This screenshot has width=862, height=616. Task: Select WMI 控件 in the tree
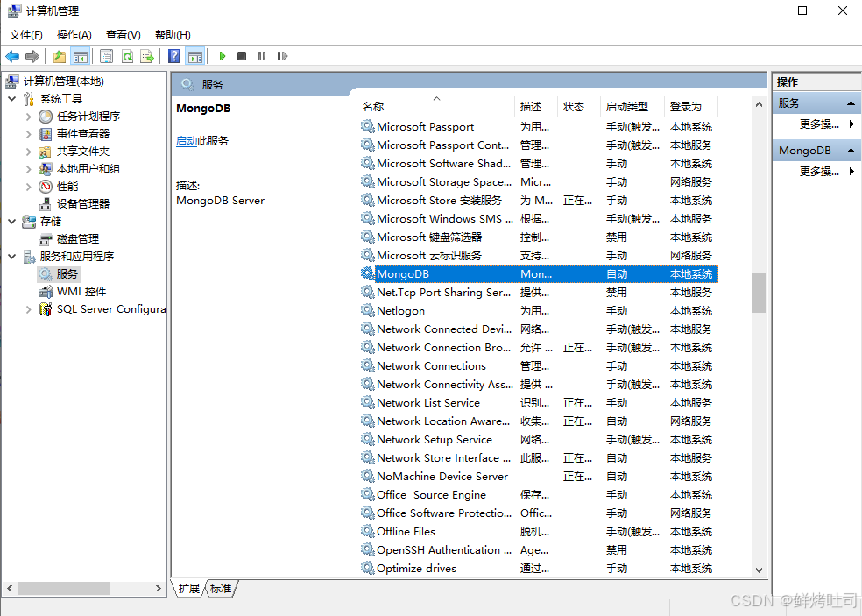click(81, 292)
